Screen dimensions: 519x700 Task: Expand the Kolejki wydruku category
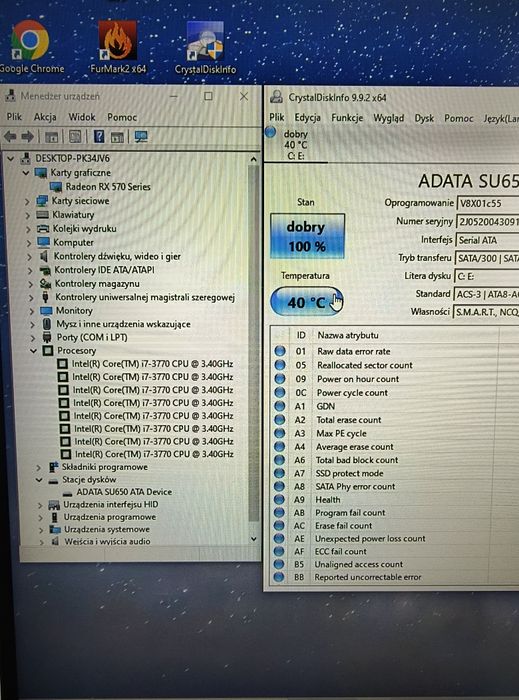[28, 229]
